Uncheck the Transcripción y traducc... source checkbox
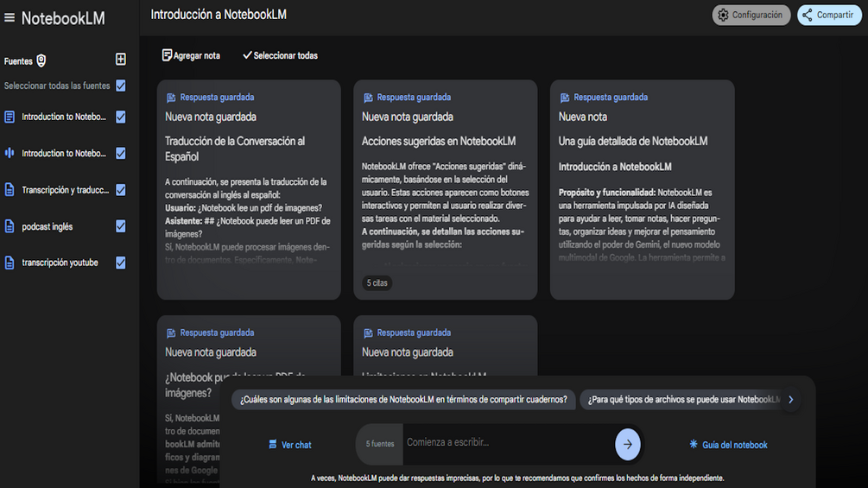Image resolution: width=868 pixels, height=488 pixels. [x=121, y=190]
